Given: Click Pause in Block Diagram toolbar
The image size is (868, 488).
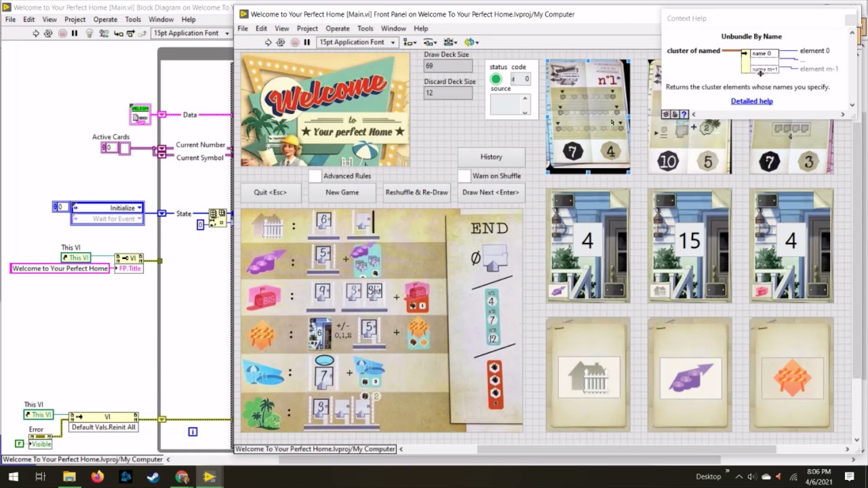Looking at the screenshot, I should (x=75, y=33).
